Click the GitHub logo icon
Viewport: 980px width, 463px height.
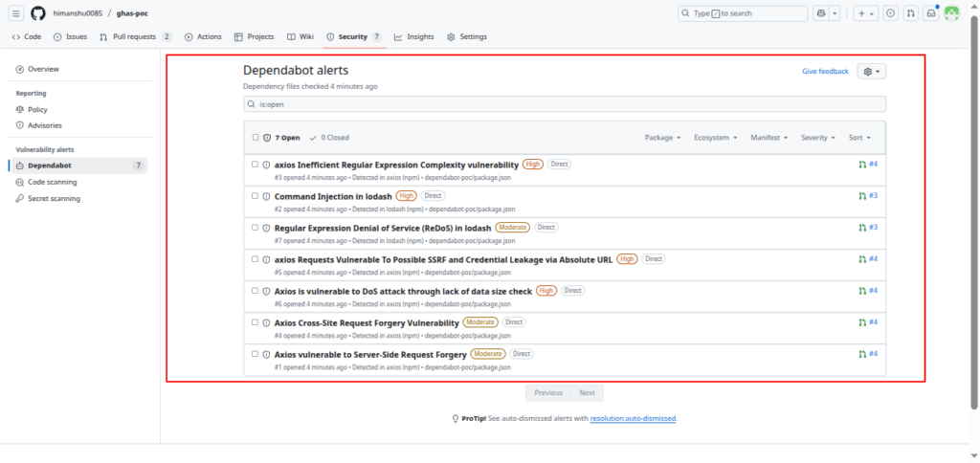click(38, 13)
